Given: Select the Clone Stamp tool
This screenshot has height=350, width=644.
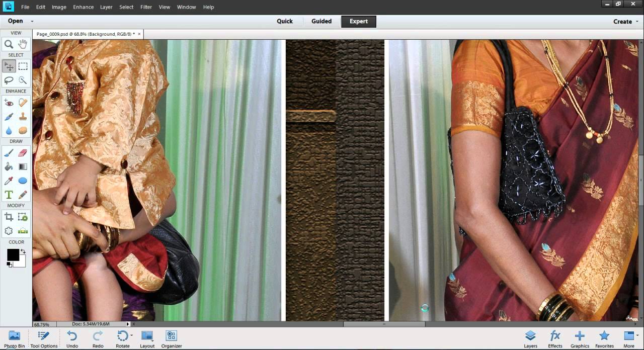Looking at the screenshot, I should tap(23, 117).
